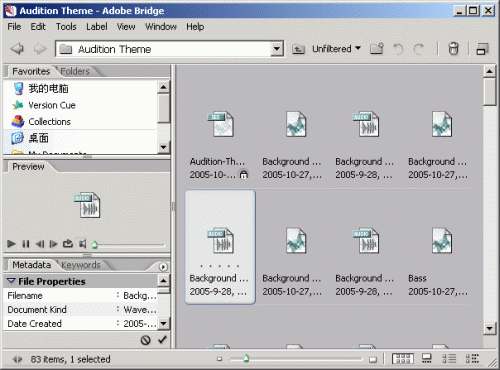Go back with the left arrow button
This screenshot has height=370, width=500.
tap(17, 49)
